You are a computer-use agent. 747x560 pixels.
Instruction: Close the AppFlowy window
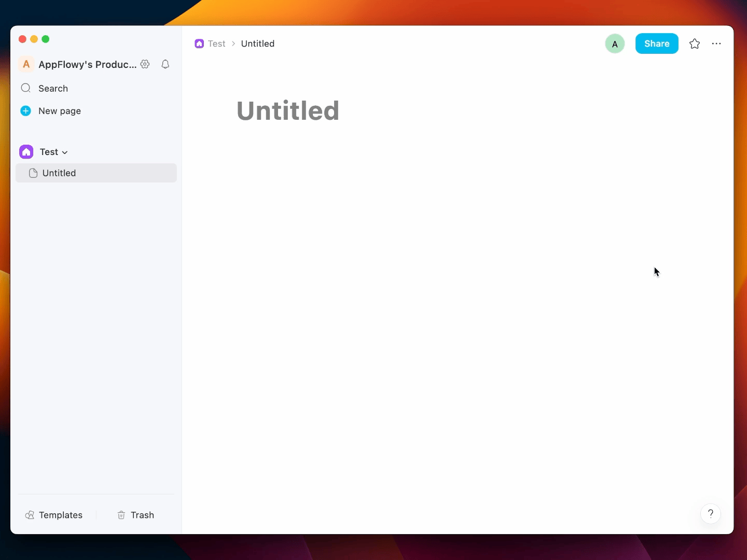tap(22, 39)
